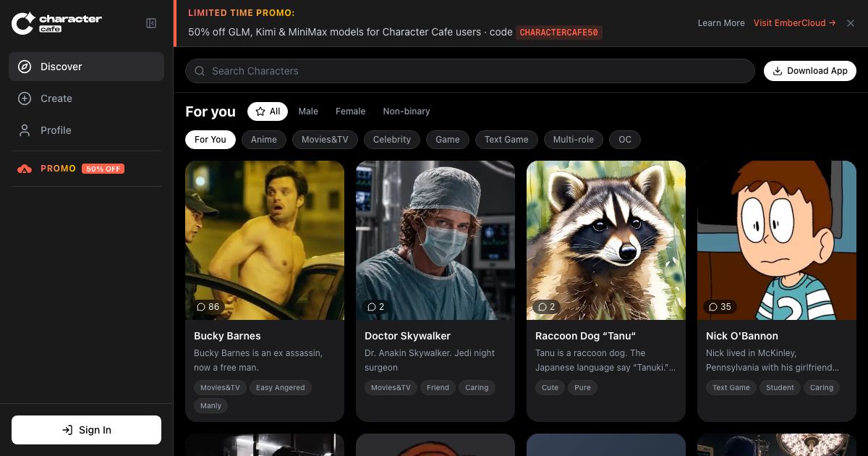Switch to the Celebrity category
This screenshot has height=456, width=868.
[x=392, y=140]
